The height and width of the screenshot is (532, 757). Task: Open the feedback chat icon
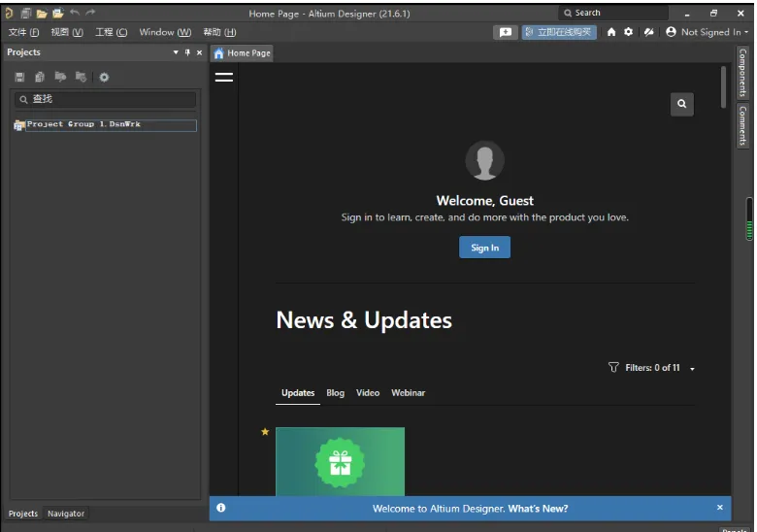506,32
